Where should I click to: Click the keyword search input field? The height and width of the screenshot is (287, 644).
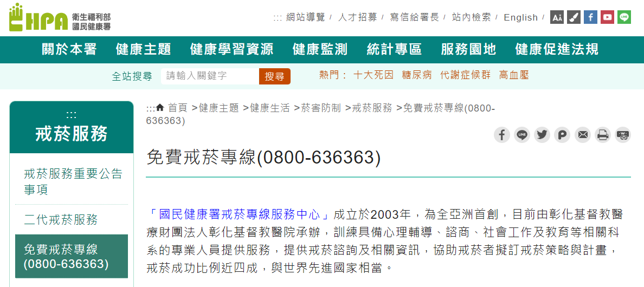[x=210, y=76]
